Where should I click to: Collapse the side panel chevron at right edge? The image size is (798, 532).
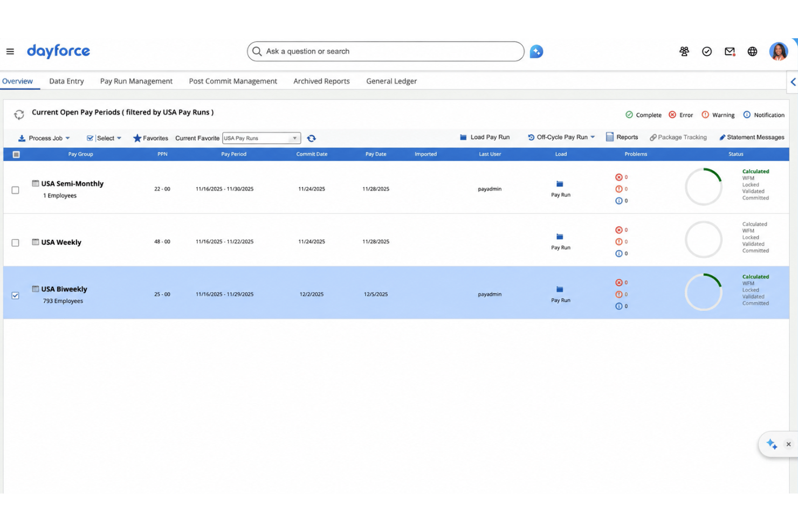pos(793,82)
